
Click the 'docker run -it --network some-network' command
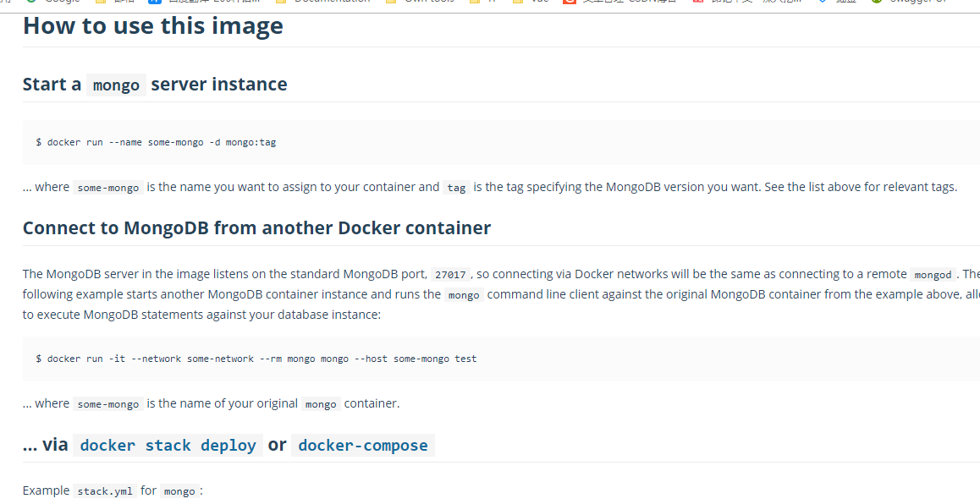pos(256,359)
